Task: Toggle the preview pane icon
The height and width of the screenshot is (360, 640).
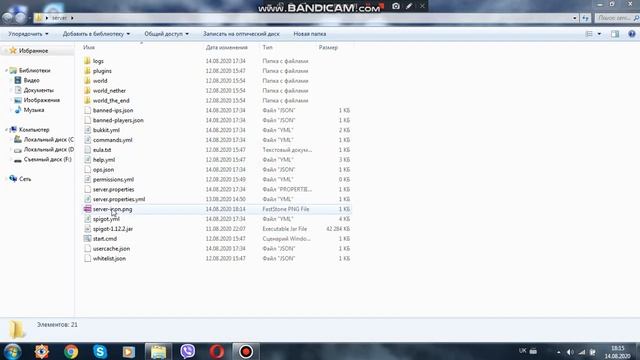Action: (615, 34)
